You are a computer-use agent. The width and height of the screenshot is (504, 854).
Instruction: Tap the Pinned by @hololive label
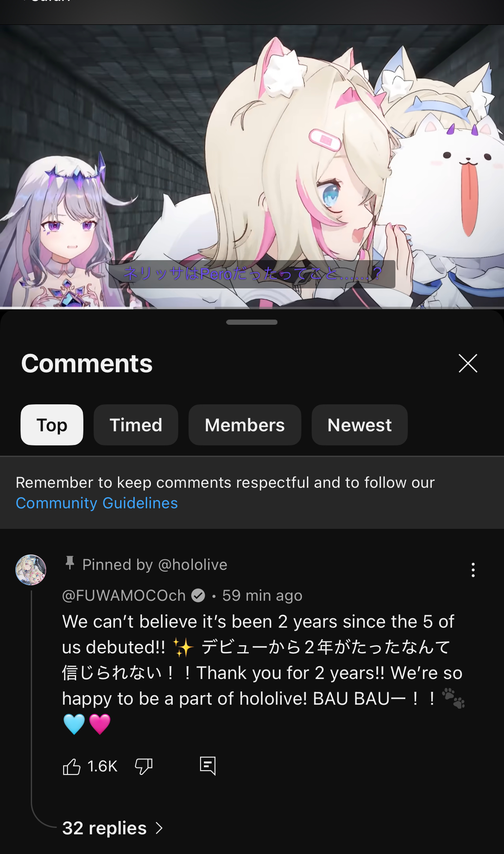[155, 565]
